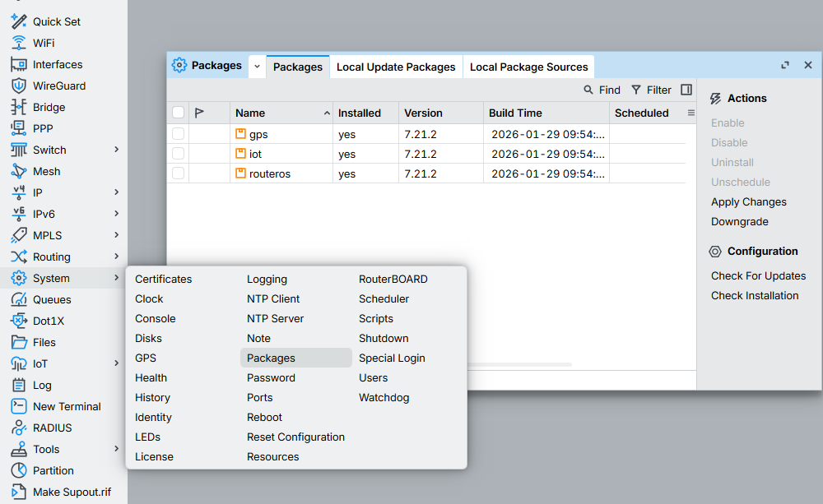Click the Downgrade action
The image size is (823, 504).
pos(739,221)
